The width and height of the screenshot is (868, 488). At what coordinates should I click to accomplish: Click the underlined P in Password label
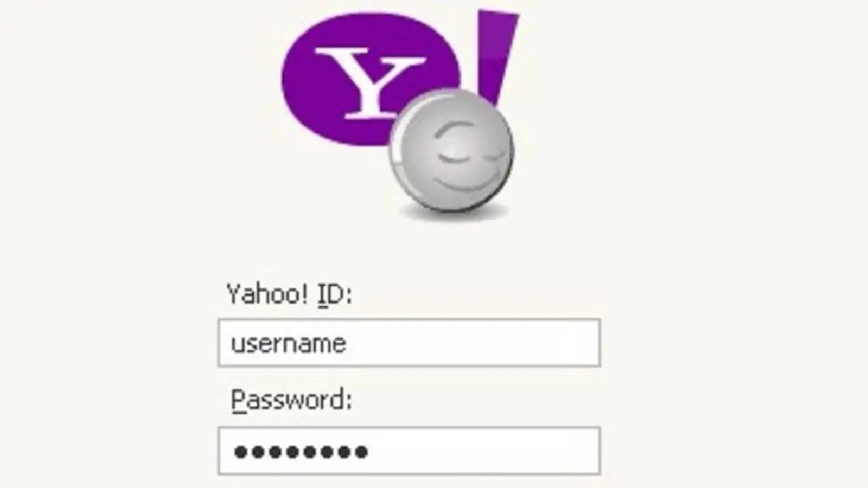238,400
